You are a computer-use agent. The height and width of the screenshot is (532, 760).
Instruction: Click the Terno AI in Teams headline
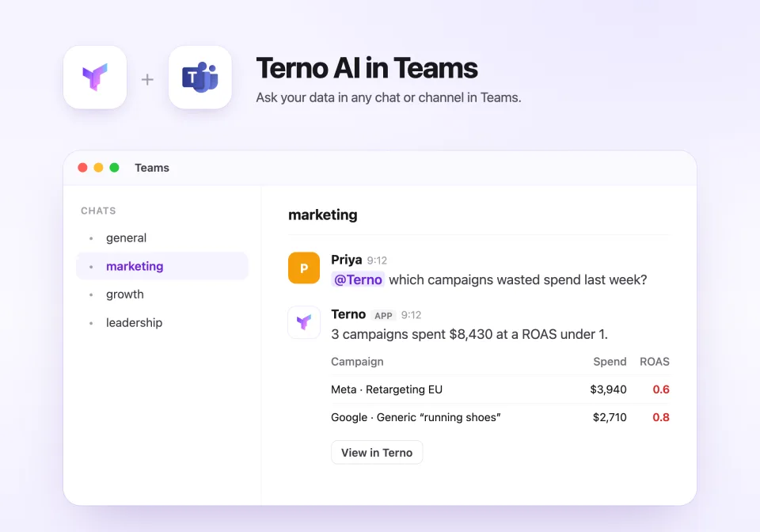click(x=367, y=68)
